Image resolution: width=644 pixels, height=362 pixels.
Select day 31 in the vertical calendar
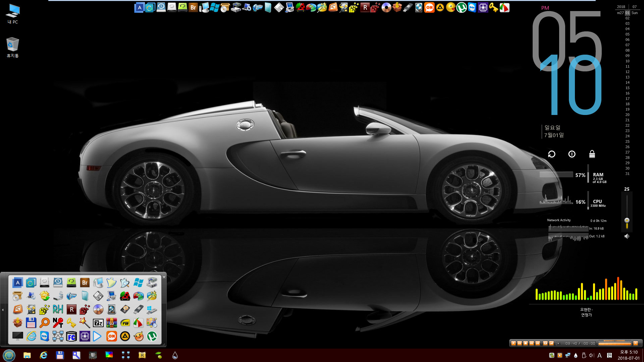[x=627, y=174]
